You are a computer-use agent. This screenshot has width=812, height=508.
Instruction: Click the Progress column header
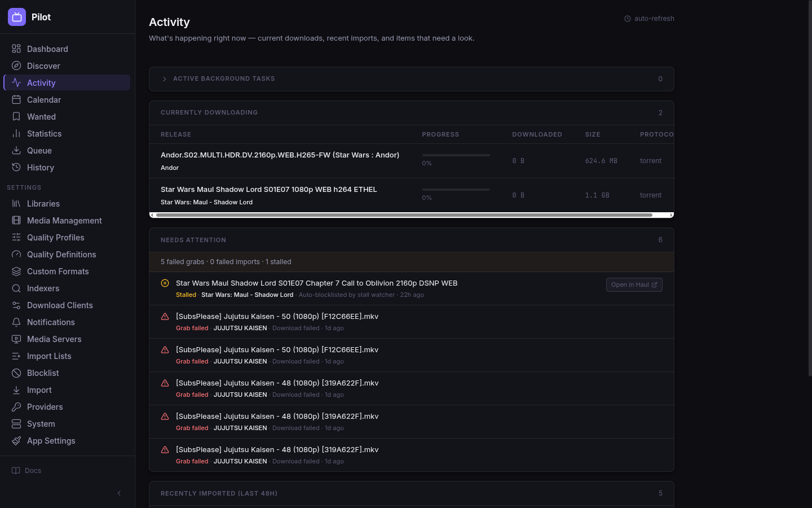(x=440, y=134)
